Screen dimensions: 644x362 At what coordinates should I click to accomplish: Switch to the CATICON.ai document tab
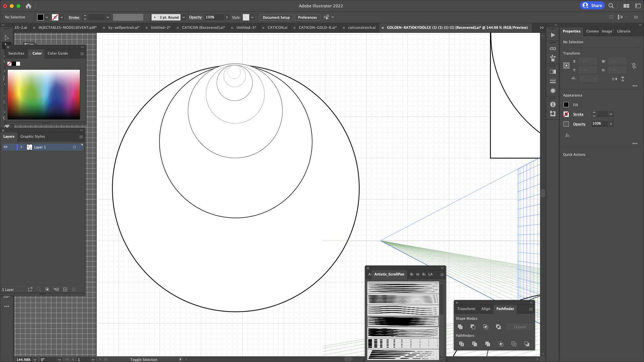tap(277, 27)
